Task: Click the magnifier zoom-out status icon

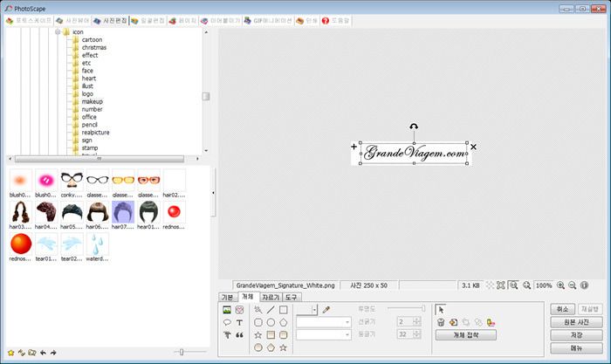Action: tap(572, 285)
